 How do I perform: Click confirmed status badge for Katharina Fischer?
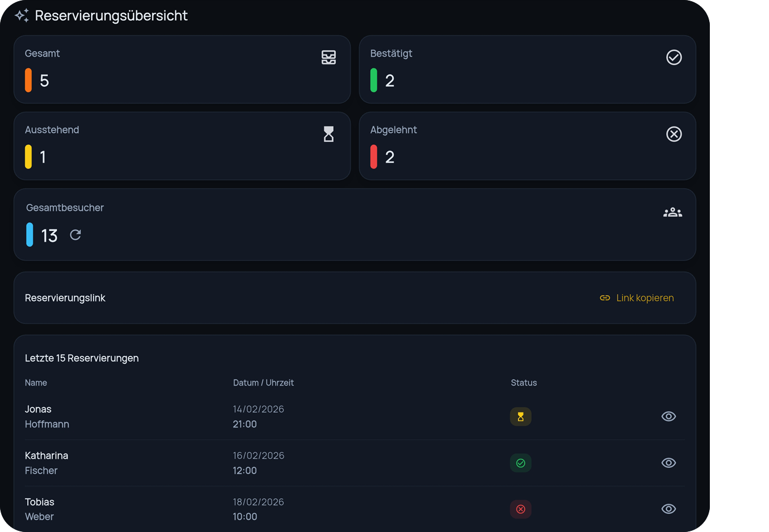point(521,463)
